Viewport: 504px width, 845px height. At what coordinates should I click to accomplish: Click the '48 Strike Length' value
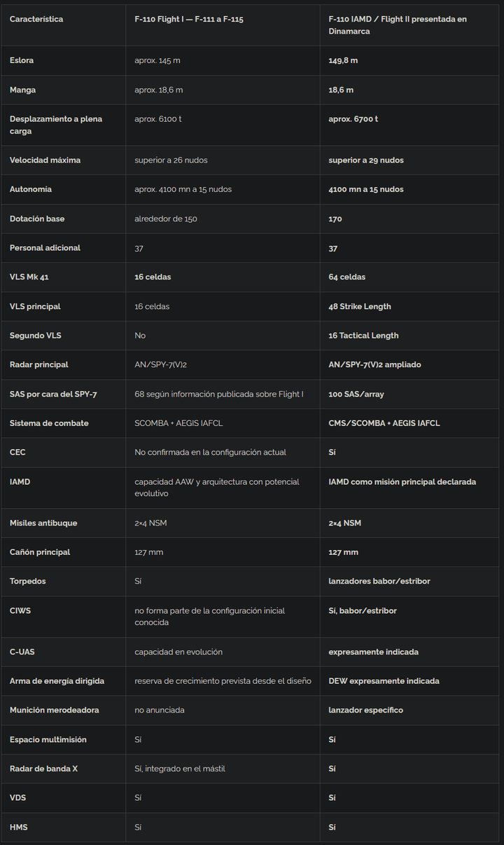360,306
